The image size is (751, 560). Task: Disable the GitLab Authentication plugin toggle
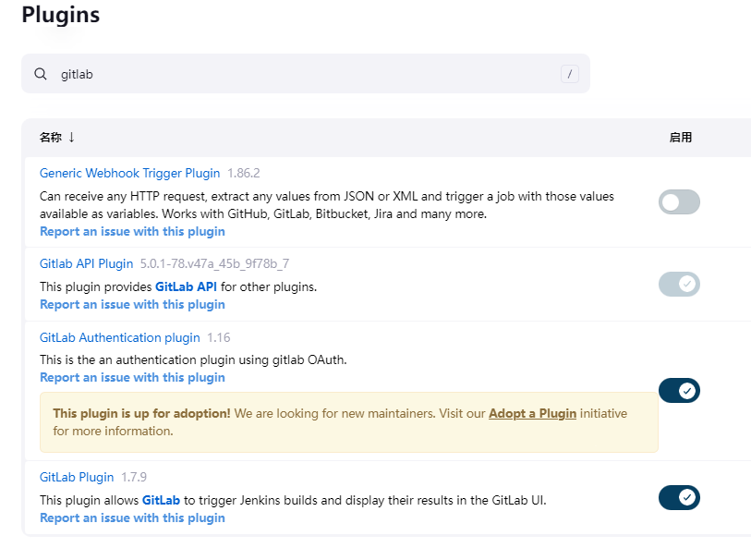[x=679, y=390]
